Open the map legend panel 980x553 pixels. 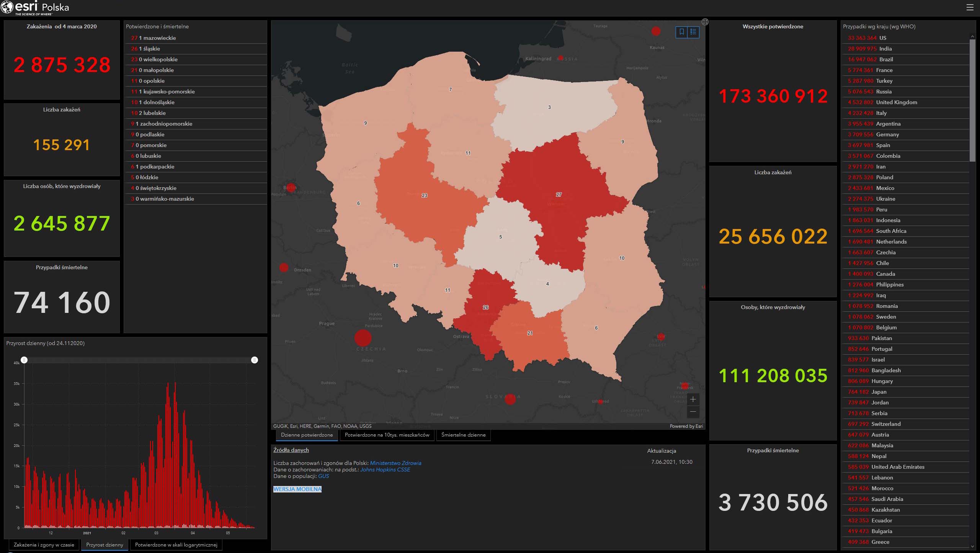click(693, 32)
